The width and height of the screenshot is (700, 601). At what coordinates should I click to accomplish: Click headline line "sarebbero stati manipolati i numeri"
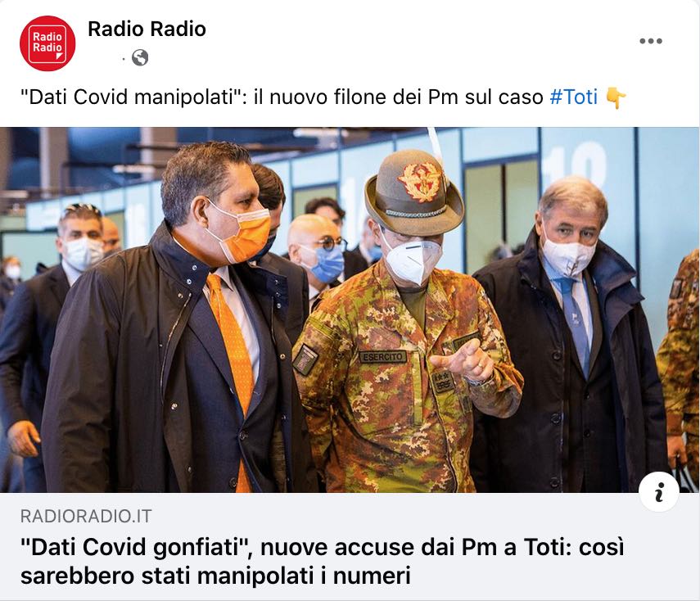click(215, 576)
